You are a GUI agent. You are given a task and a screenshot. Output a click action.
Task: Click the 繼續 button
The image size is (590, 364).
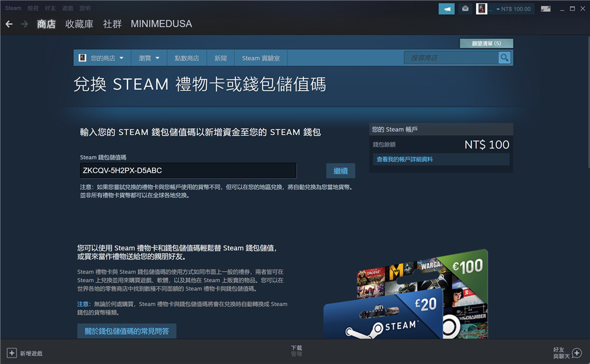tap(340, 171)
